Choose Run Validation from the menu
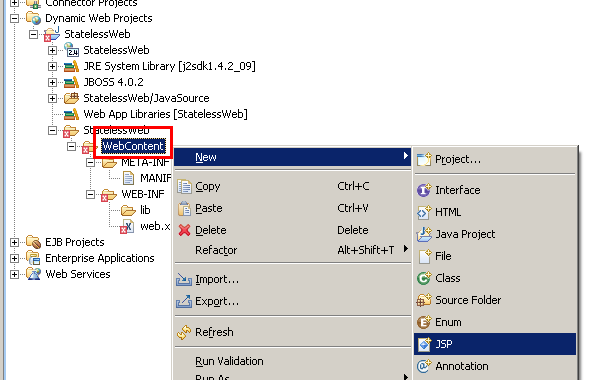593x380 pixels. point(292,361)
